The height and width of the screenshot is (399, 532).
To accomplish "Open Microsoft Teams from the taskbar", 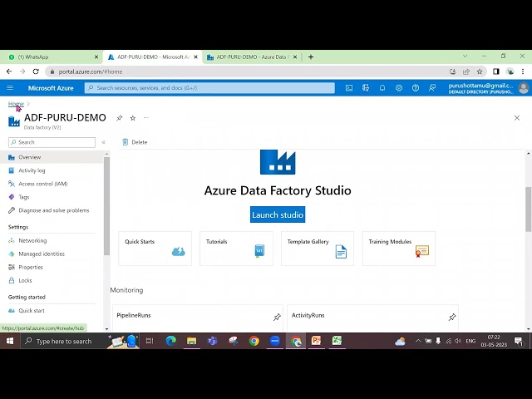I will (213, 341).
